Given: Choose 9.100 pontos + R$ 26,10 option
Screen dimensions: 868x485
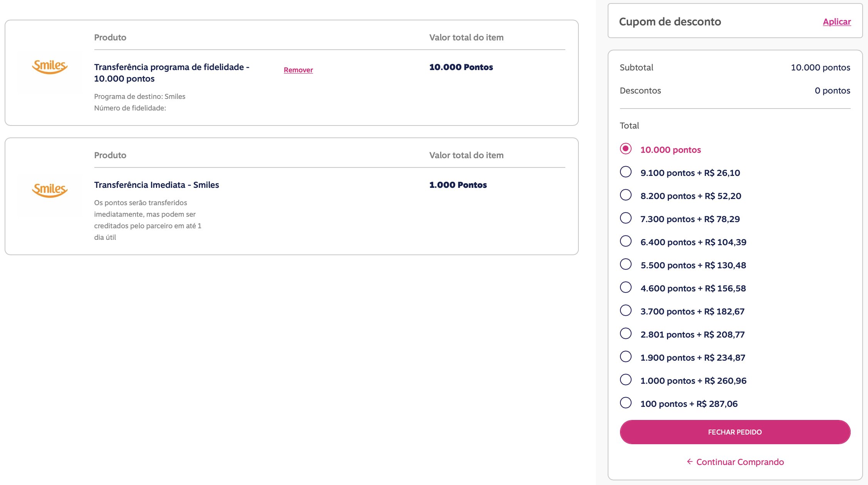Looking at the screenshot, I should 626,172.
